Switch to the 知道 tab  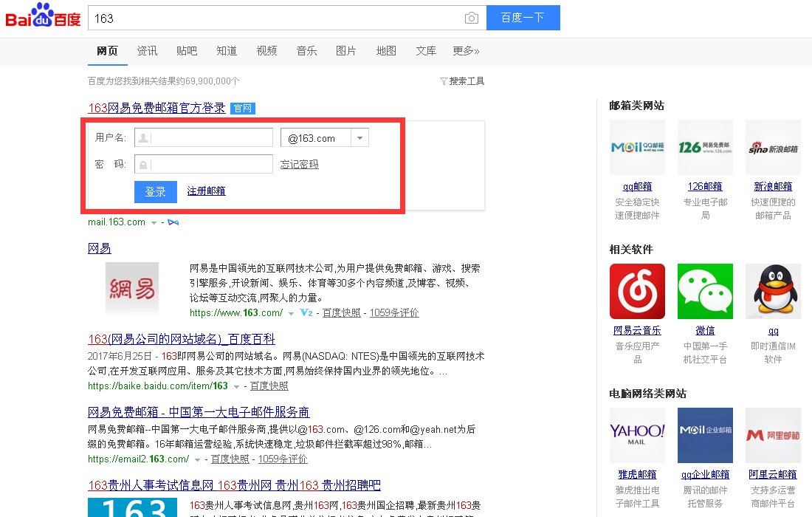tap(227, 51)
